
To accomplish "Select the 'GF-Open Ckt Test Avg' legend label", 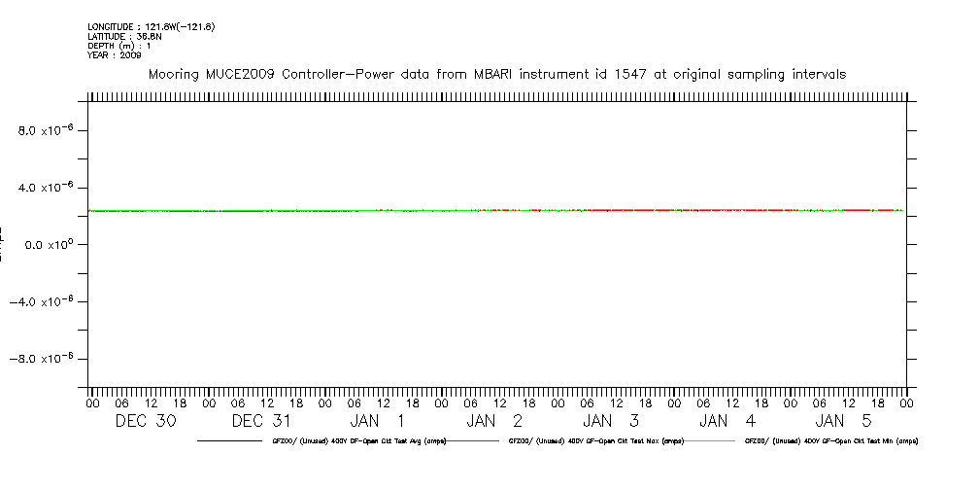I will [358, 440].
